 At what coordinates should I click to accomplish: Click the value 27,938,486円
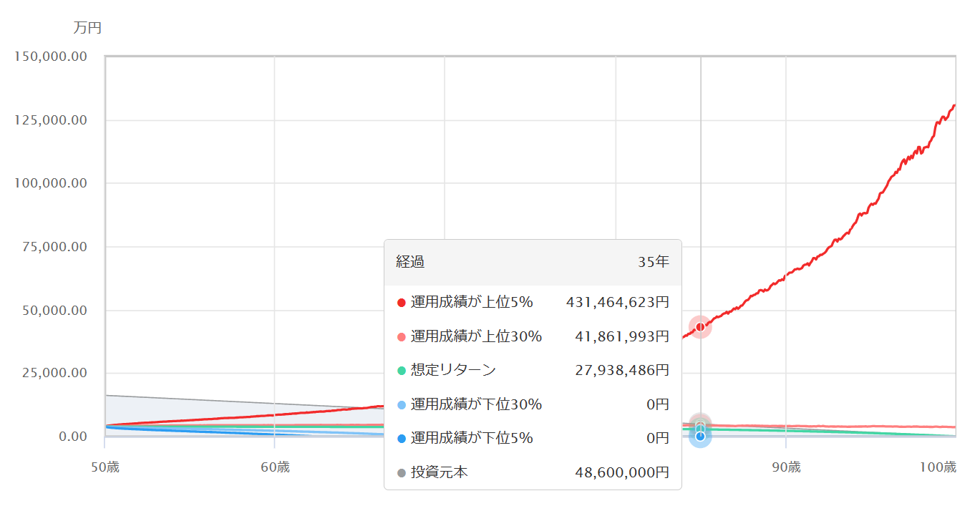622,371
